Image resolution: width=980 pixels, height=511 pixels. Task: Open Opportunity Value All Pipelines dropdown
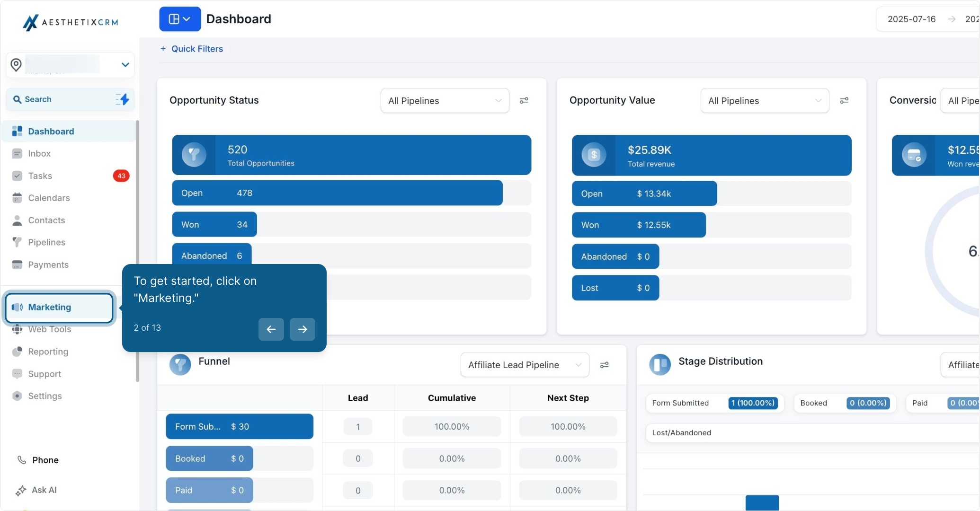[765, 101]
